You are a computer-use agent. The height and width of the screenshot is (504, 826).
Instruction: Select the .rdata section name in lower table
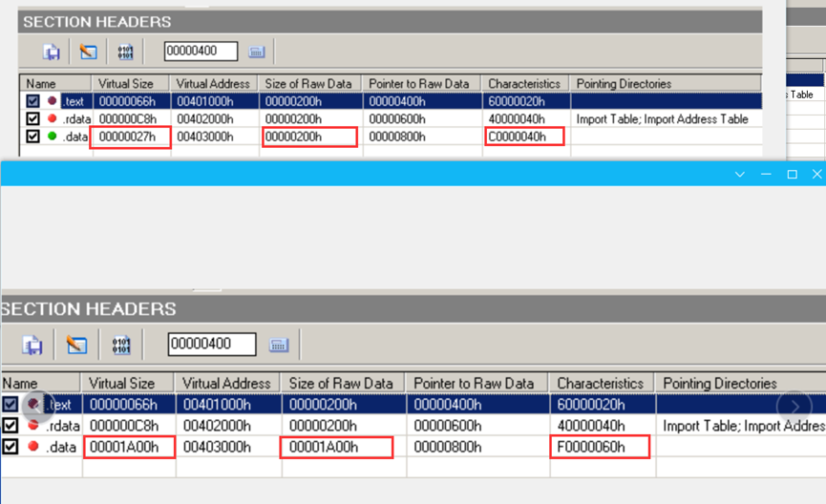point(62,426)
